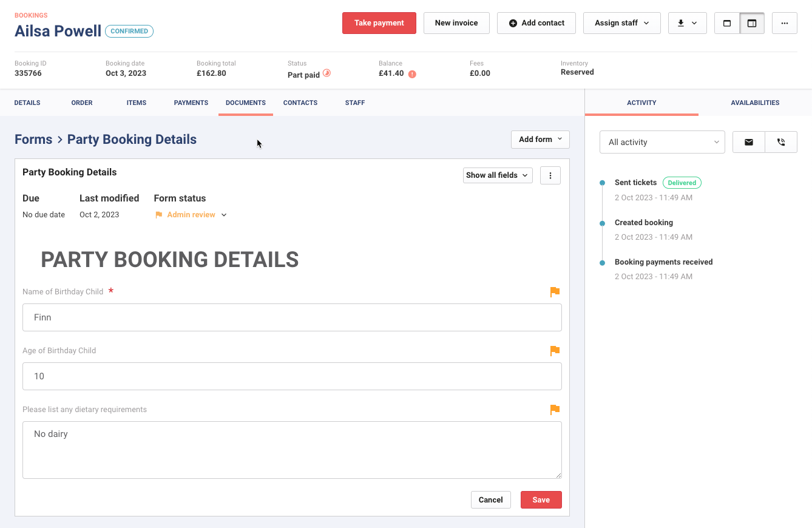Click the Ailsa Powell booking title
812x528 pixels.
58,31
